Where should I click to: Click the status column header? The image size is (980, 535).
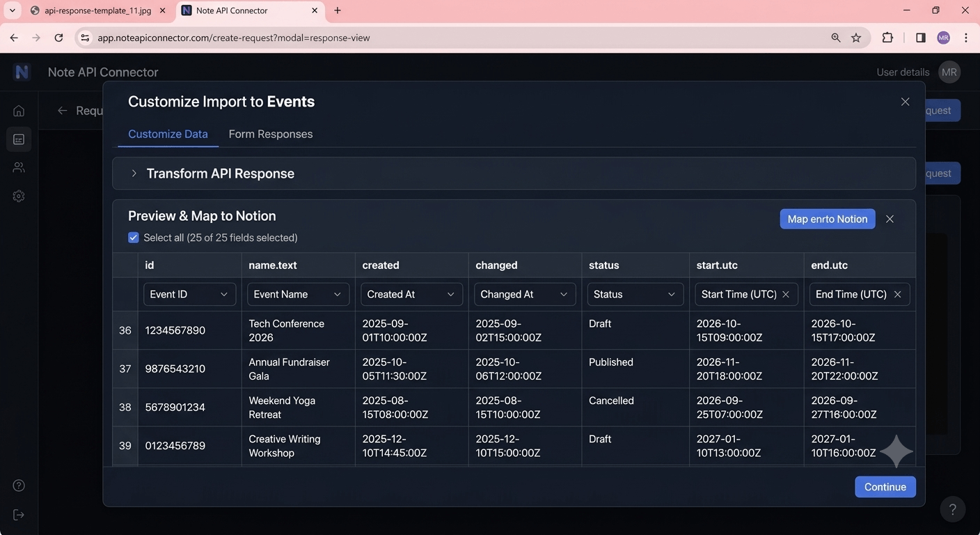pos(635,265)
